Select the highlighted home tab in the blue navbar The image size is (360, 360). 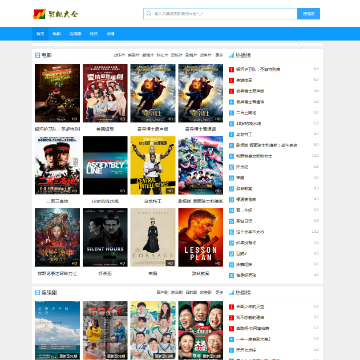point(40,34)
